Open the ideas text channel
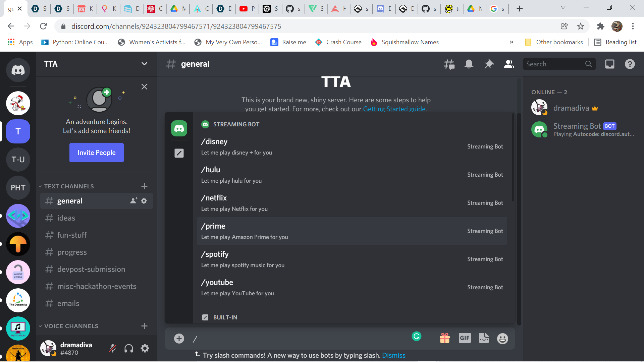 (x=66, y=218)
